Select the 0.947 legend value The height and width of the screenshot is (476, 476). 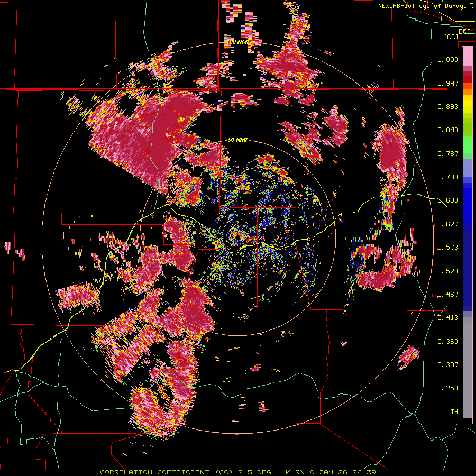tap(448, 83)
